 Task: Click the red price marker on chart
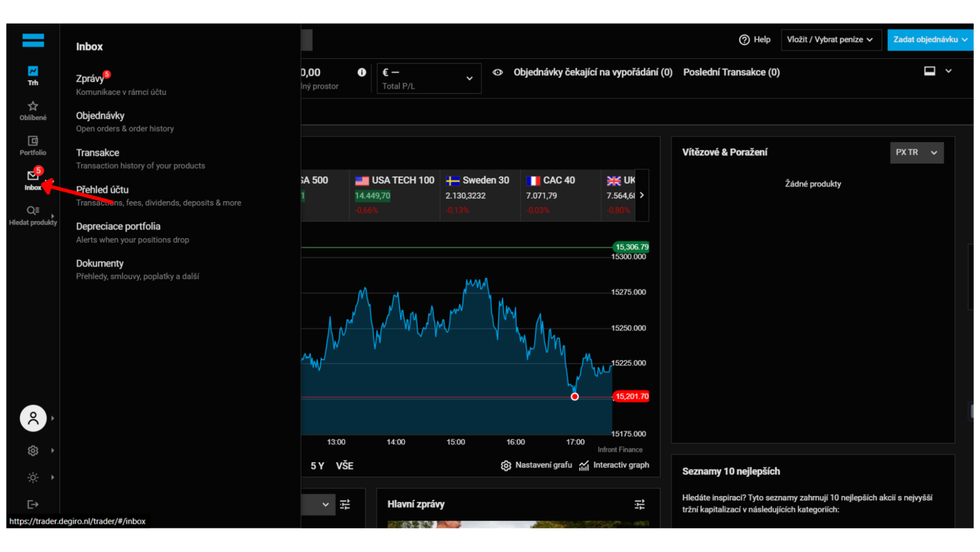(x=575, y=396)
